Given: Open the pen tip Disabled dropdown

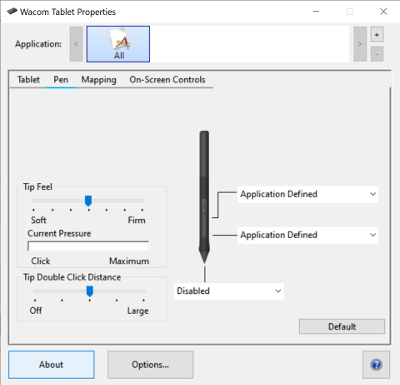Looking at the screenshot, I should [x=229, y=291].
